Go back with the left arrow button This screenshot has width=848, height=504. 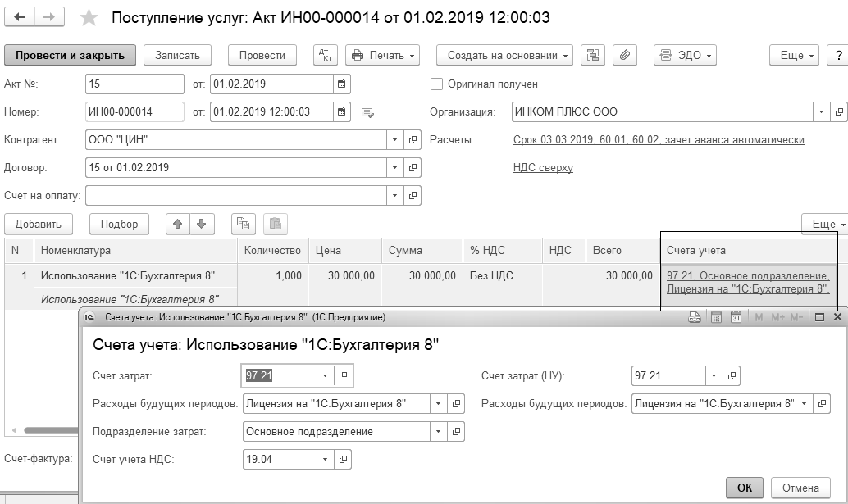pyautogui.click(x=20, y=17)
